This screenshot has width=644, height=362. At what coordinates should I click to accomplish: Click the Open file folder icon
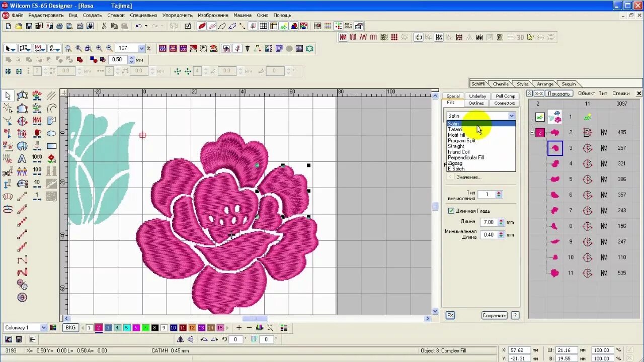click(x=19, y=26)
